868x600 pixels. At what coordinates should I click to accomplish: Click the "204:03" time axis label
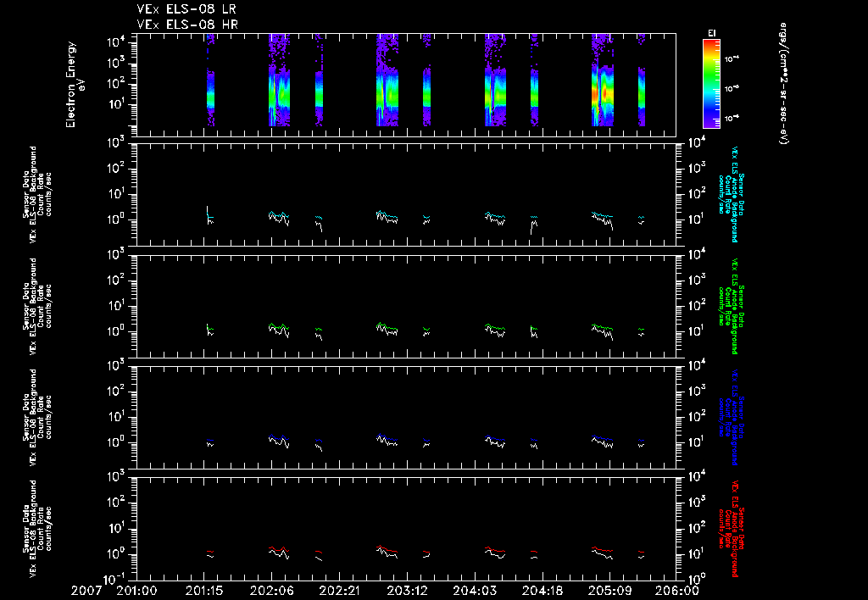coord(474,592)
